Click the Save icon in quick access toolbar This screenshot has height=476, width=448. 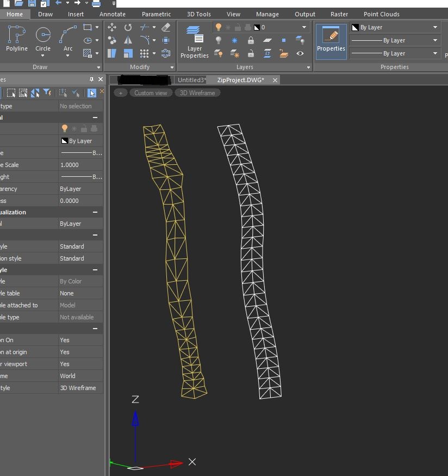(32, 3)
